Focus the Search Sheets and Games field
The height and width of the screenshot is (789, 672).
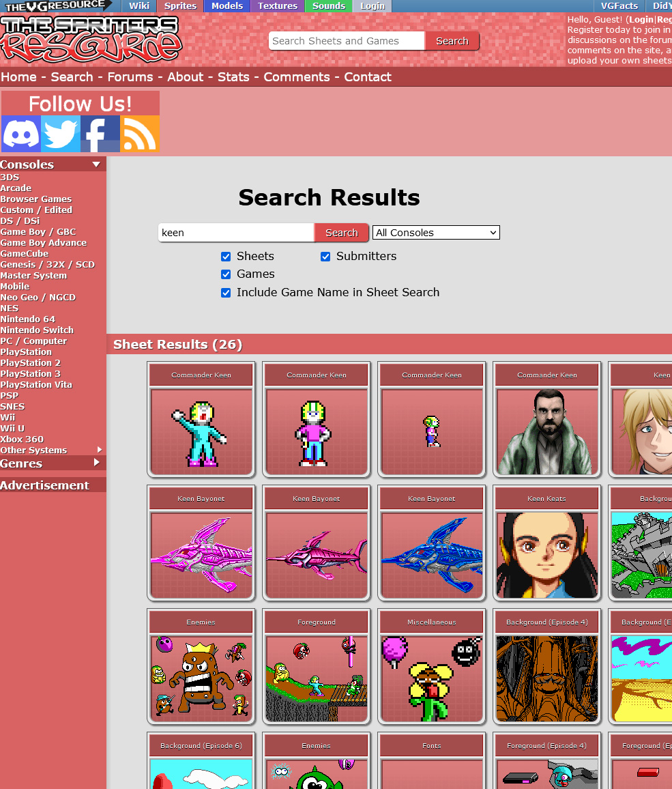coord(347,41)
